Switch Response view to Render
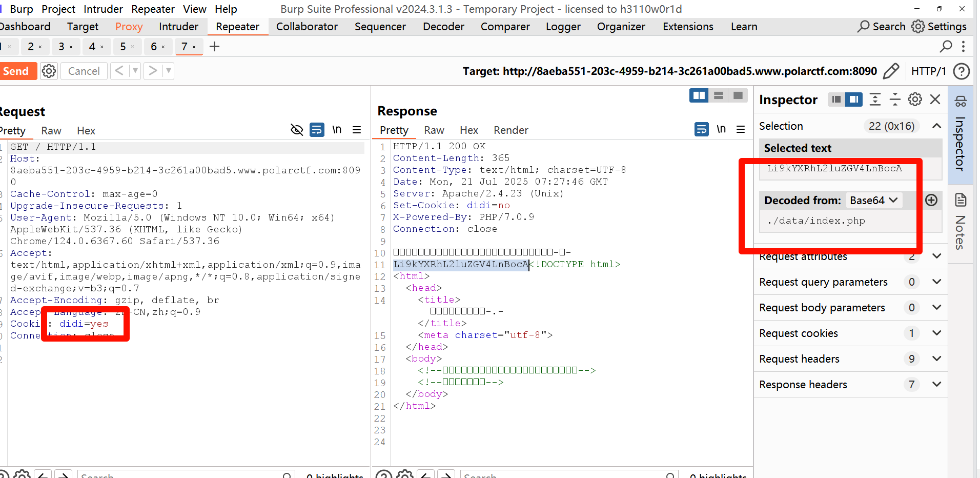 tap(511, 130)
